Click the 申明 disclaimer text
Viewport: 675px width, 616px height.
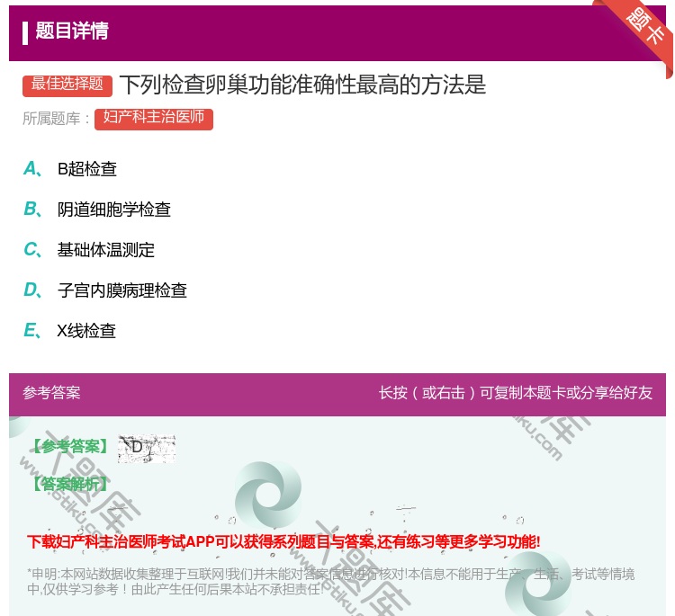pyautogui.click(x=330, y=581)
